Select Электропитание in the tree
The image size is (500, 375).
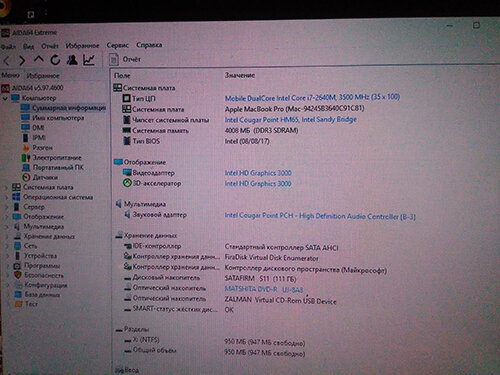(52, 157)
